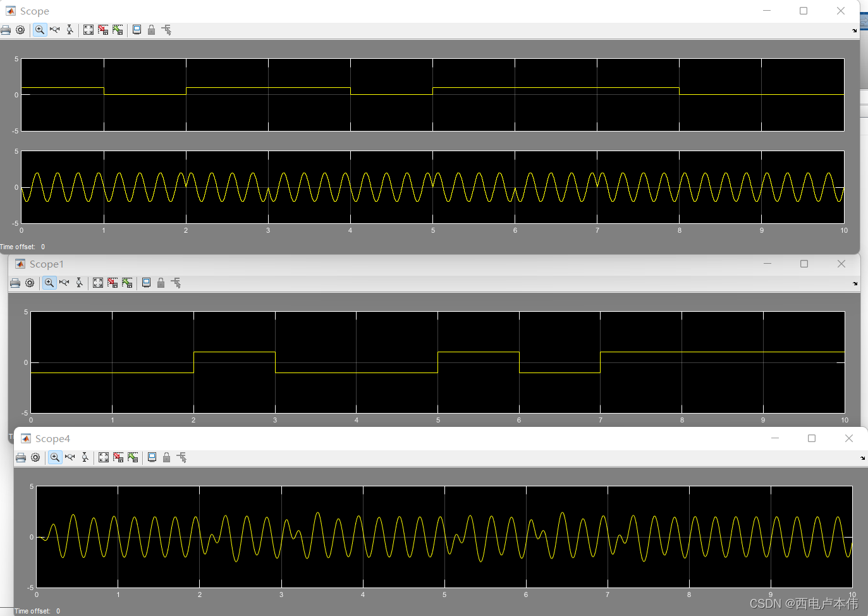Click lock axes icon in Scope window
This screenshot has height=616, width=868.
[x=151, y=30]
